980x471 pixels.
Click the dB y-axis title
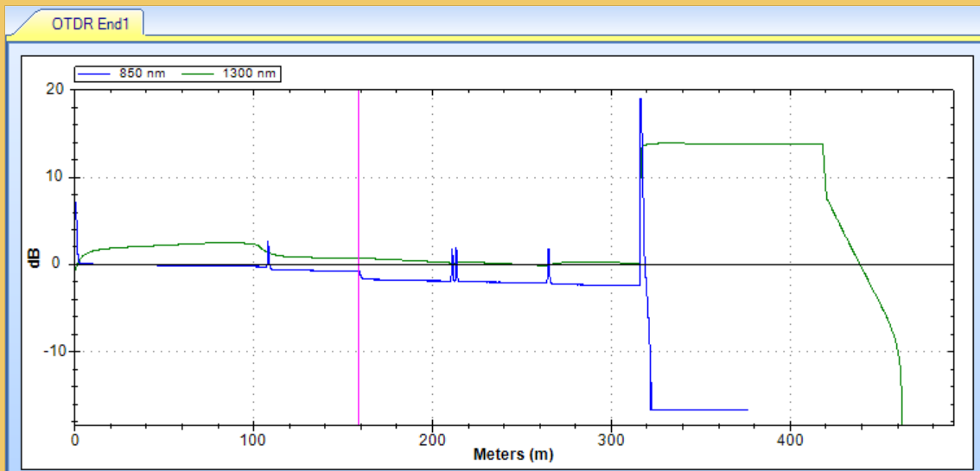pyautogui.click(x=35, y=259)
